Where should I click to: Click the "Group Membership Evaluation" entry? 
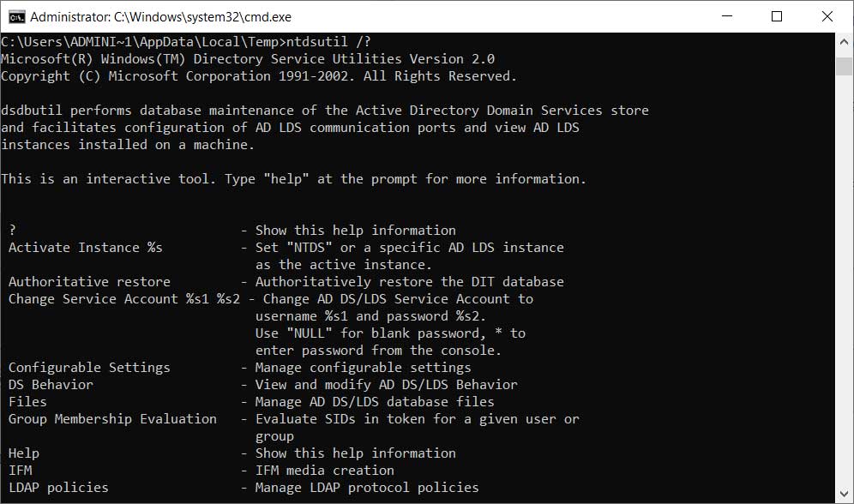[112, 419]
